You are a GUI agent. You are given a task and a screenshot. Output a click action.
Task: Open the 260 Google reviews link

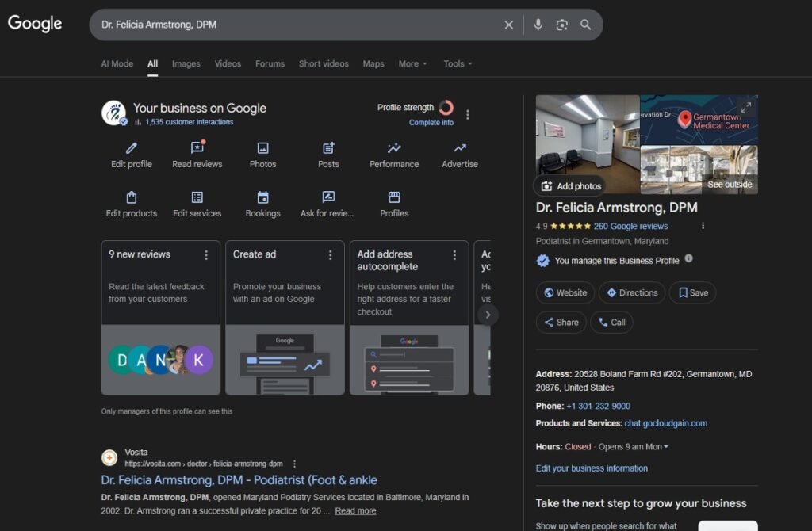pyautogui.click(x=630, y=226)
